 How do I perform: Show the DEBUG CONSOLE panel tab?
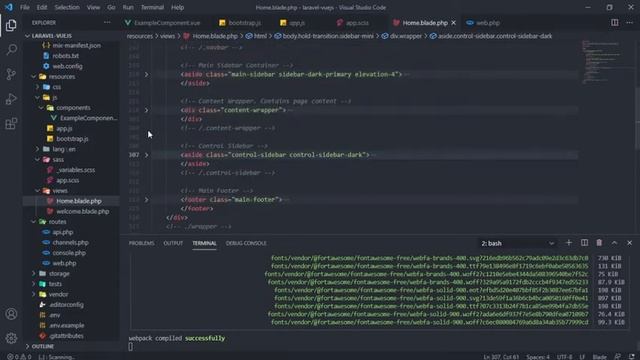[x=246, y=243]
